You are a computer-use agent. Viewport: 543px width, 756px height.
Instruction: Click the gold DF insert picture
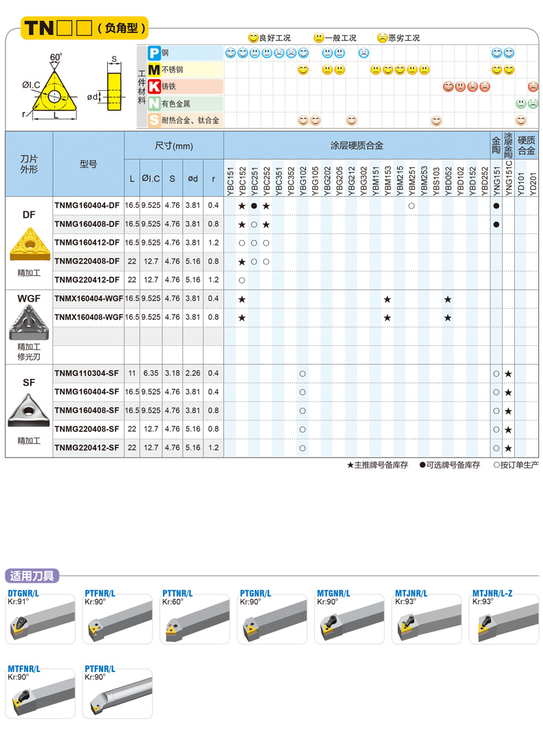[x=30, y=244]
